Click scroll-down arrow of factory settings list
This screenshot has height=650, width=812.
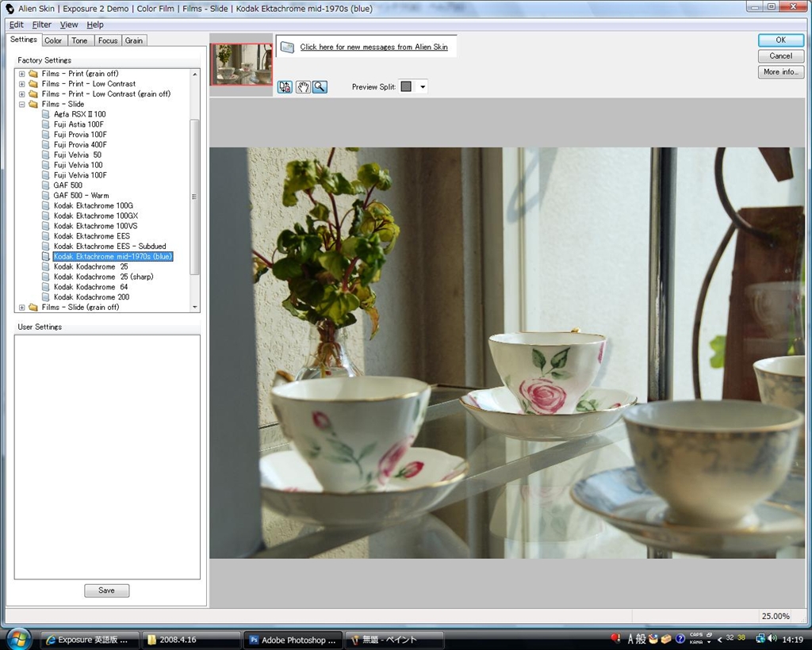[x=195, y=308]
